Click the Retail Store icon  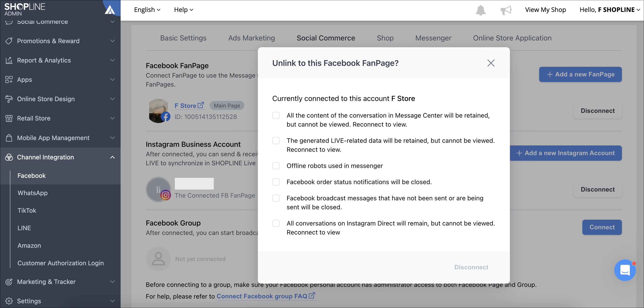click(9, 118)
